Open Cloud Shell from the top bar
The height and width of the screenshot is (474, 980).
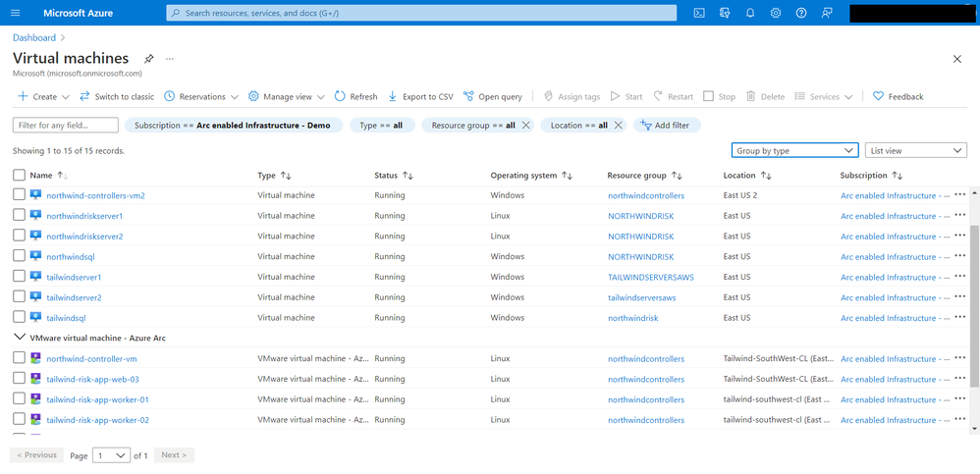[x=699, y=13]
